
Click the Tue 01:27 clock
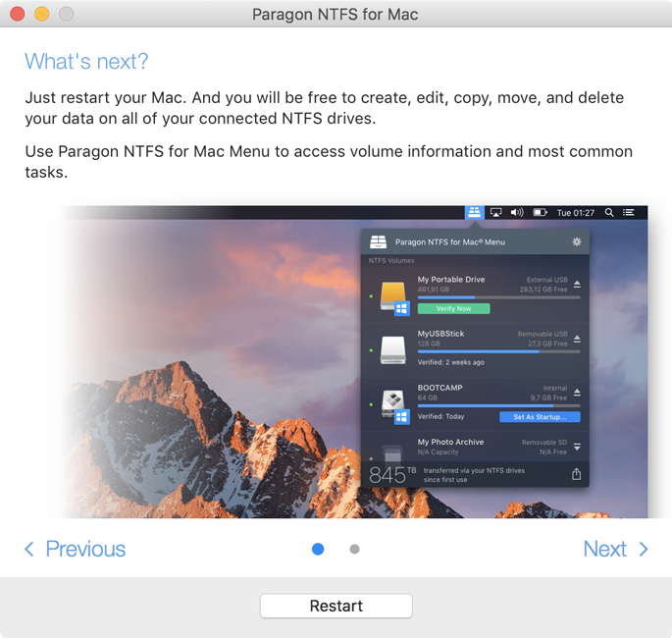click(x=576, y=213)
